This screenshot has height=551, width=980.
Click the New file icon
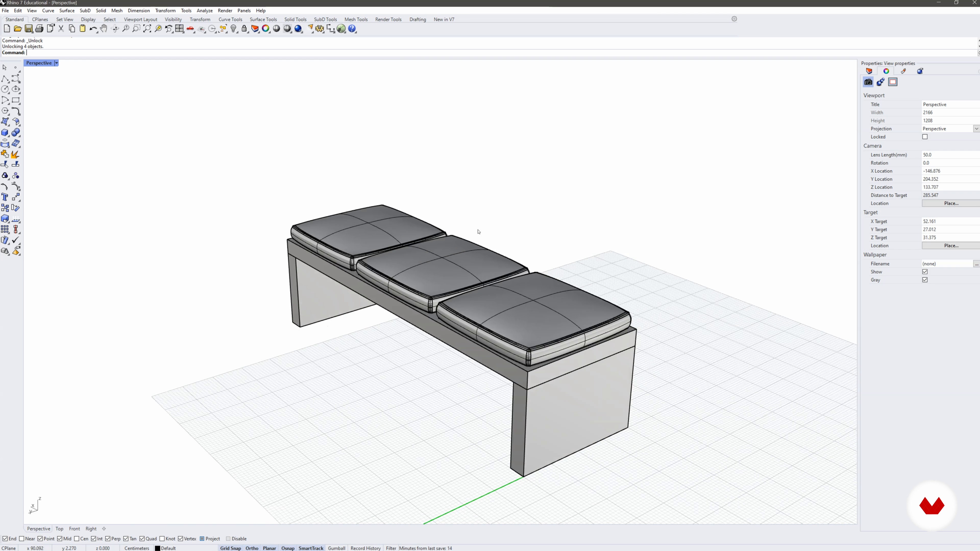click(x=6, y=29)
